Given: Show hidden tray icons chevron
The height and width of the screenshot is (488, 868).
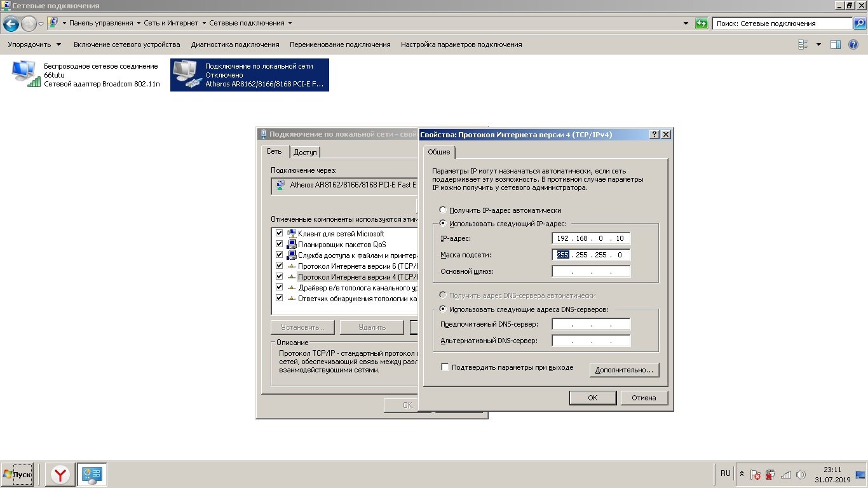Looking at the screenshot, I should pyautogui.click(x=741, y=474).
